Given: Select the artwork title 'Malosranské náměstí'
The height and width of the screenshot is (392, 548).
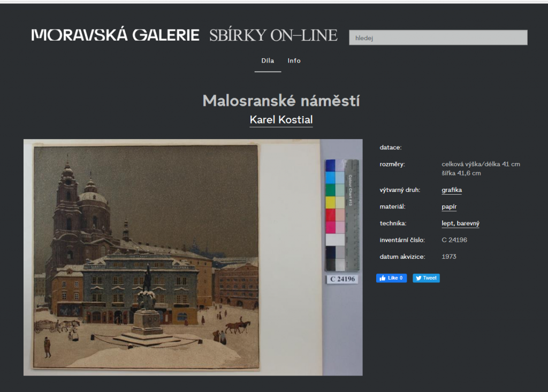Looking at the screenshot, I should click(x=281, y=101).
